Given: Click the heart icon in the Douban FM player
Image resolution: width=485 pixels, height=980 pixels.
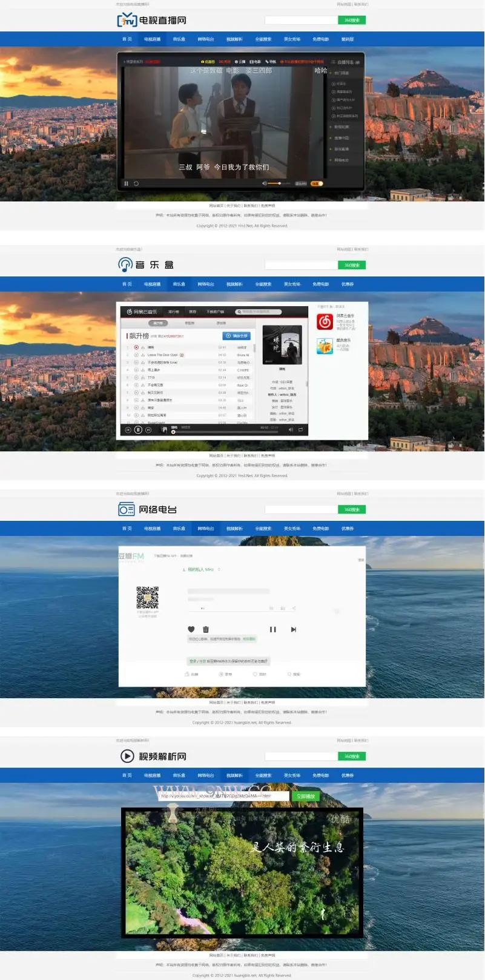Looking at the screenshot, I should [x=191, y=629].
